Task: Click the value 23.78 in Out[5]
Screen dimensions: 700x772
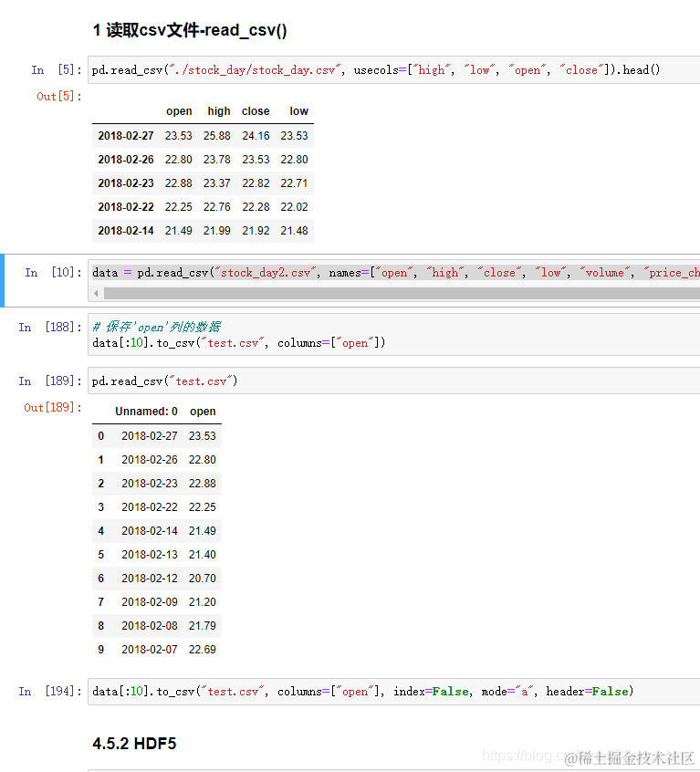Action: (217, 160)
